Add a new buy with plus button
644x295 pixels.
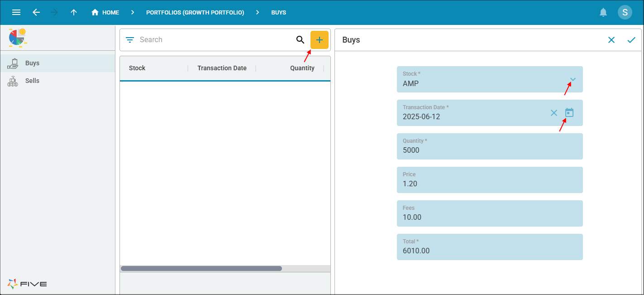coord(320,40)
